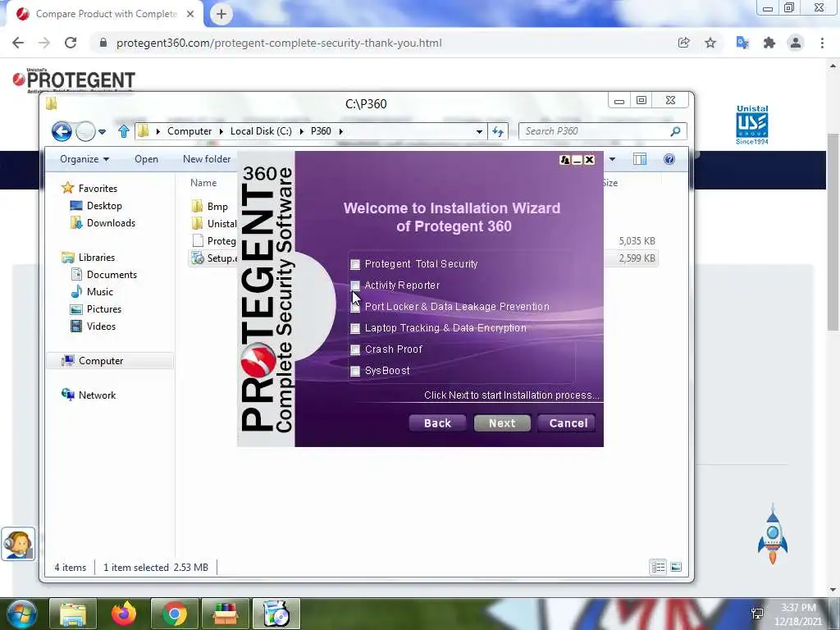Switch to details view in status bar
The height and width of the screenshot is (630, 840).
658,567
